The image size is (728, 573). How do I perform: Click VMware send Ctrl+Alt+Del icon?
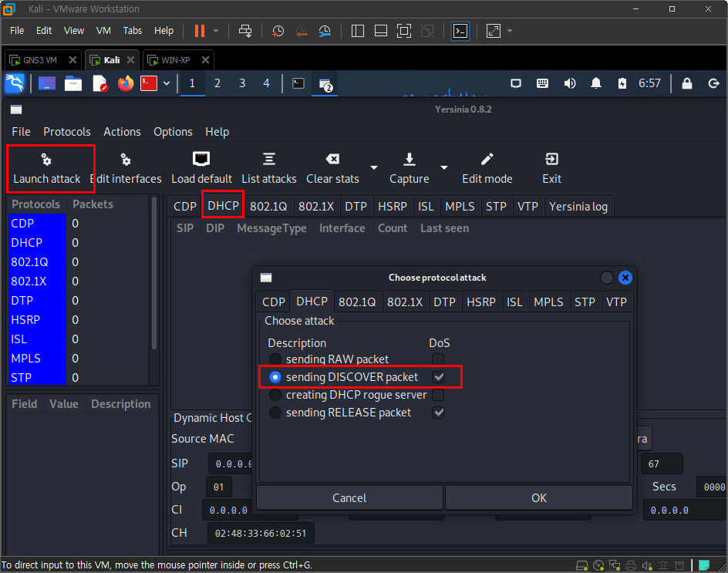coord(245,31)
